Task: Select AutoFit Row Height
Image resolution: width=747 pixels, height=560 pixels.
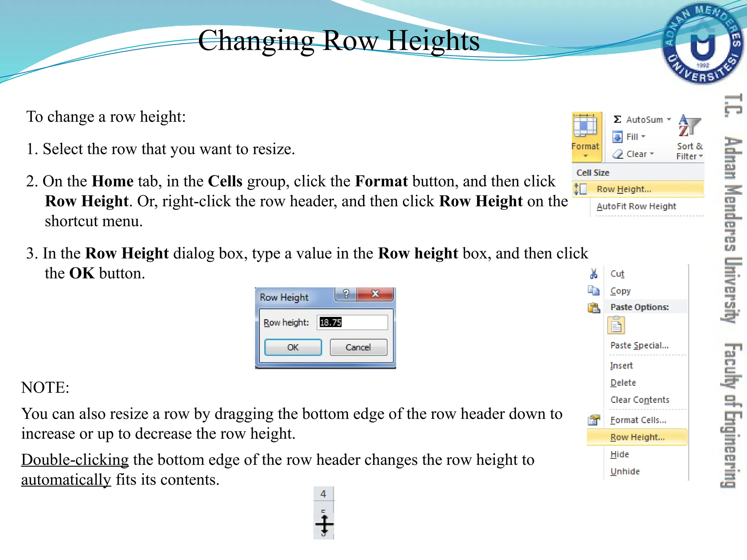Action: pos(636,206)
